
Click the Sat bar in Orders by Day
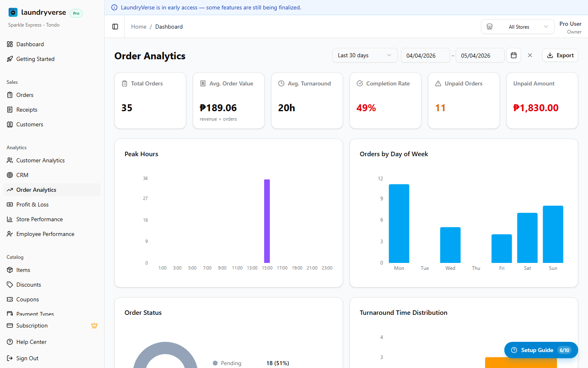coord(527,238)
